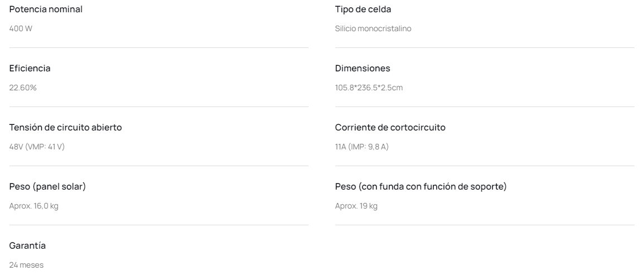Select the Aprox. 16,0 kg weight value
Screen dimensions: 644x276
click(x=34, y=206)
